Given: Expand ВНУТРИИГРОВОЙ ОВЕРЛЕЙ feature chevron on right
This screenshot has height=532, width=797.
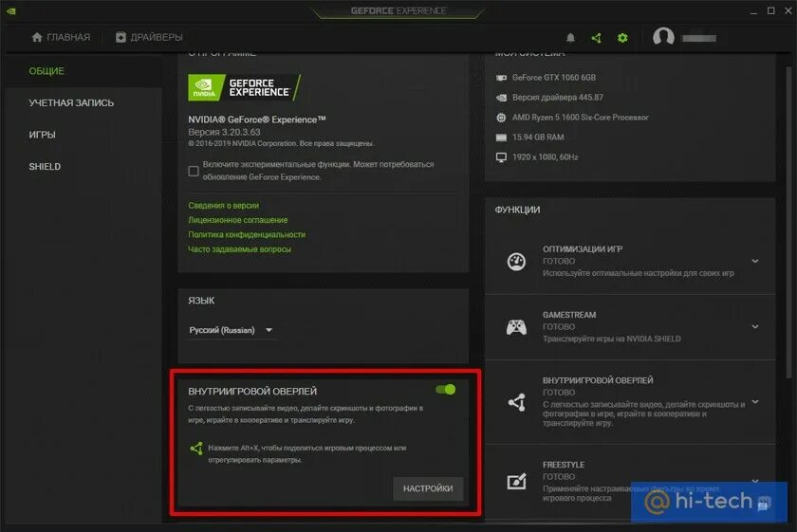Looking at the screenshot, I should click(x=755, y=402).
